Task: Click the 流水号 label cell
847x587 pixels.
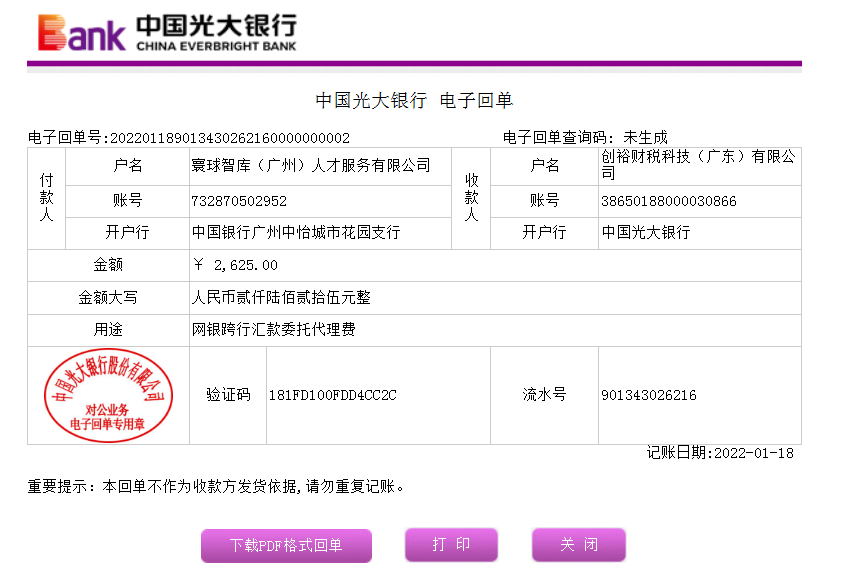Action: coord(544,395)
